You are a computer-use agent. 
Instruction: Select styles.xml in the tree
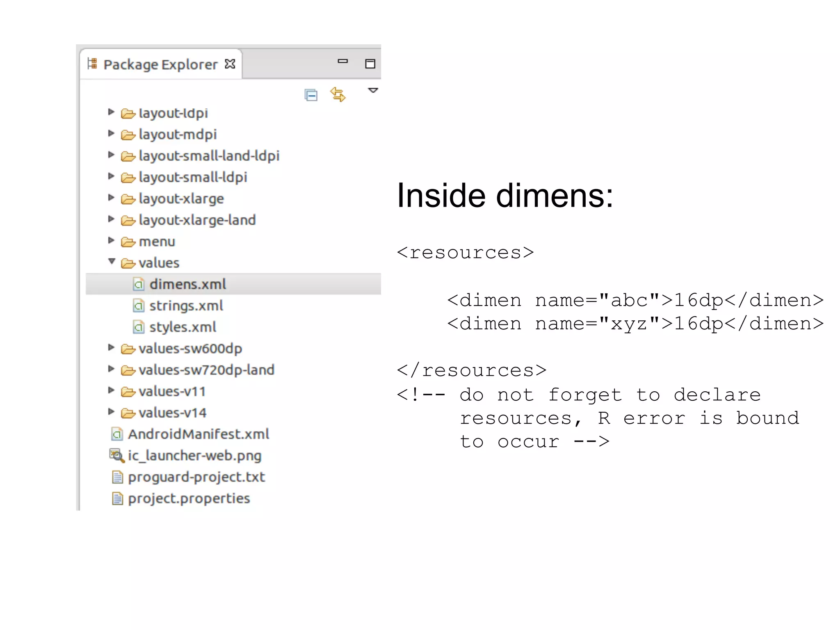183,327
